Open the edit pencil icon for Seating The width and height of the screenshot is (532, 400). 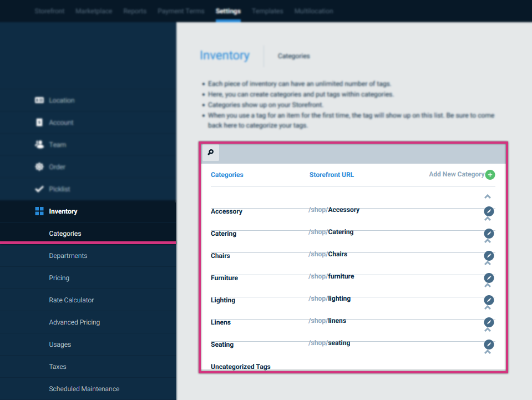(488, 345)
